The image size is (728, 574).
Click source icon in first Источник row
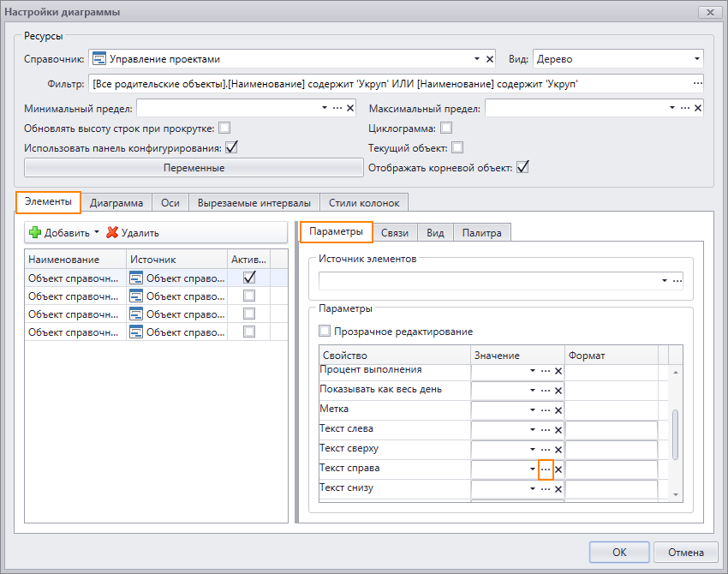pyautogui.click(x=136, y=278)
